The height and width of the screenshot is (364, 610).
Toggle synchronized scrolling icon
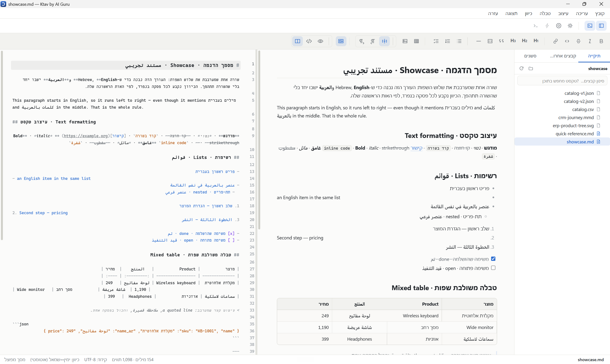pyautogui.click(x=341, y=41)
